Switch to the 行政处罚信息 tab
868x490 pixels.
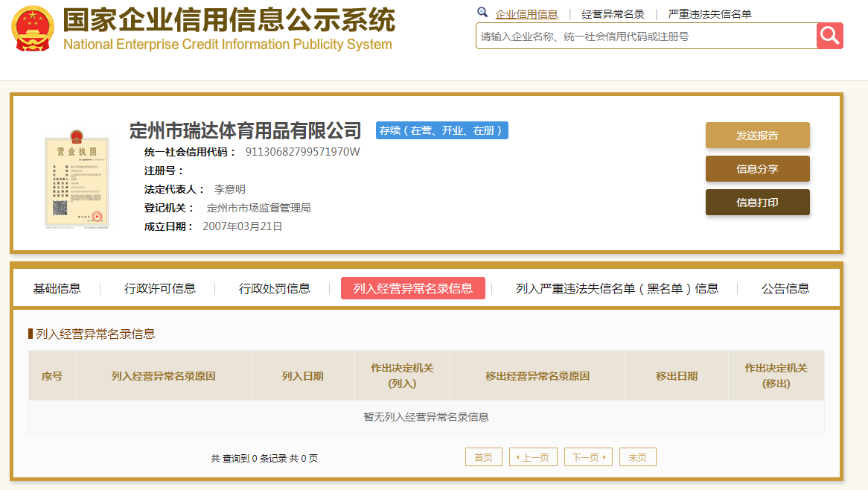(275, 288)
